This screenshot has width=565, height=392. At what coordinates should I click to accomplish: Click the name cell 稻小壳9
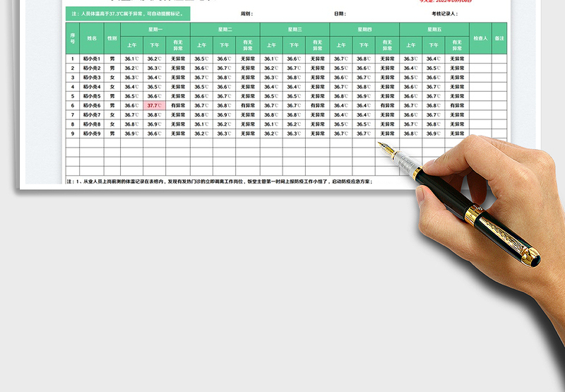(92, 133)
